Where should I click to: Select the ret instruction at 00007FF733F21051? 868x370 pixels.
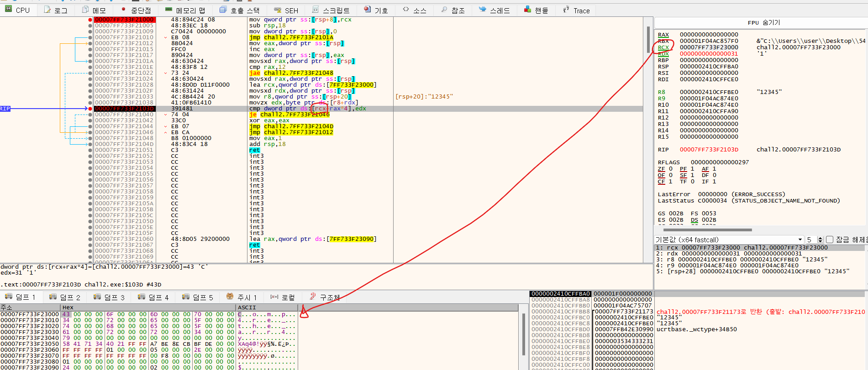[x=255, y=150]
